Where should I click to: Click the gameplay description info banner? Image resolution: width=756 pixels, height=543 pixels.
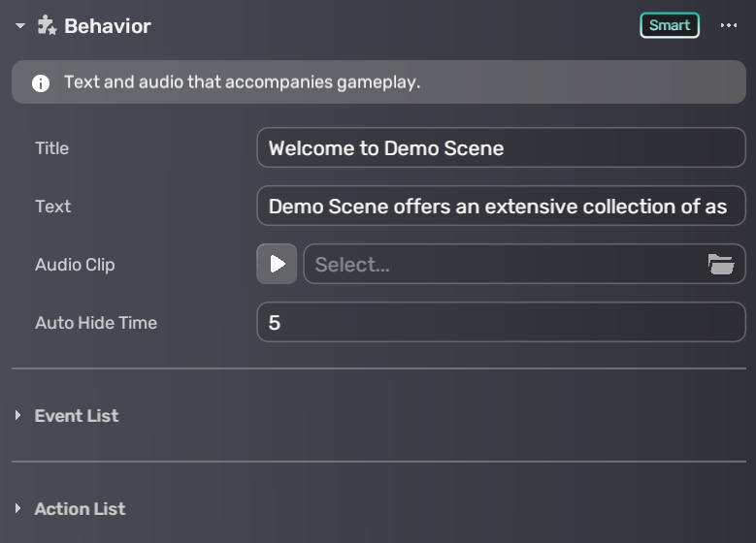378,82
